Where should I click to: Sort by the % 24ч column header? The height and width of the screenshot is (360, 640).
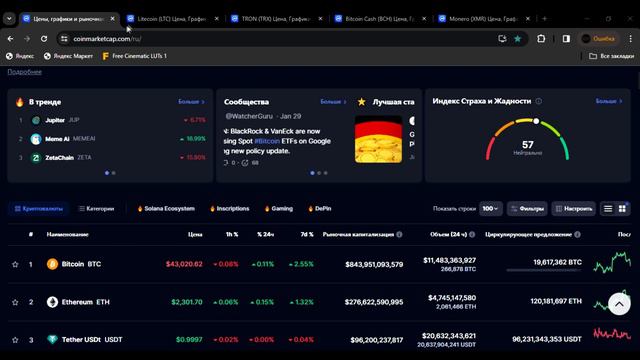pyautogui.click(x=265, y=234)
